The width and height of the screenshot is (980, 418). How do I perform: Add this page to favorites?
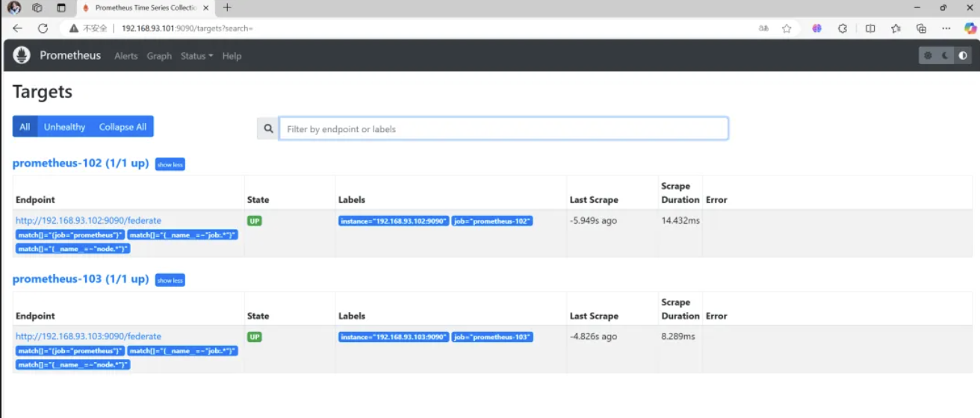click(x=787, y=28)
